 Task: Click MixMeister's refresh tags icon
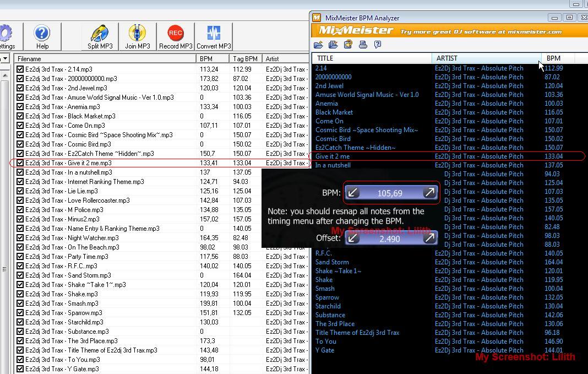click(348, 45)
